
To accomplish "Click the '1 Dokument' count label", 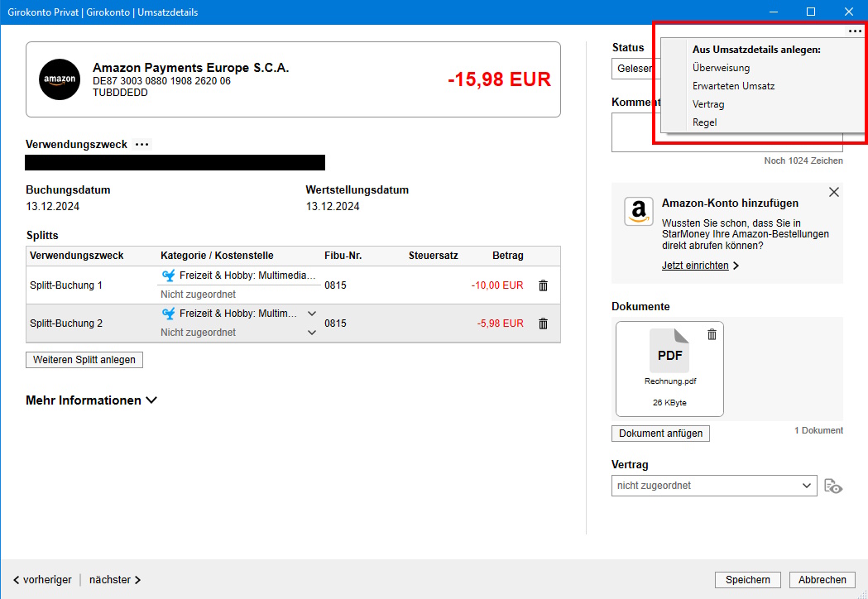I will [818, 430].
